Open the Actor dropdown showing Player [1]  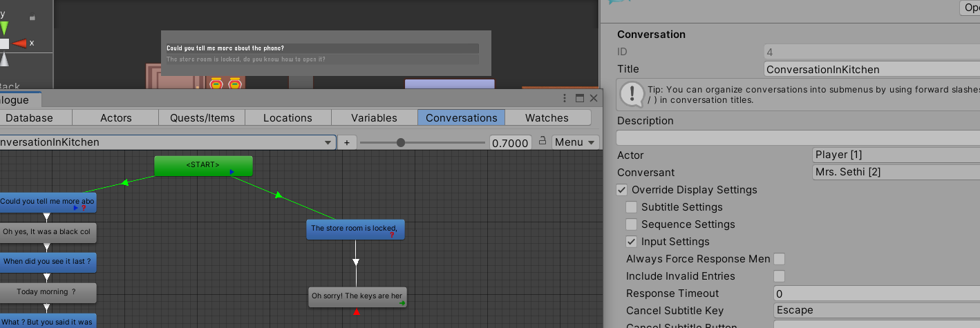pyautogui.click(x=896, y=155)
